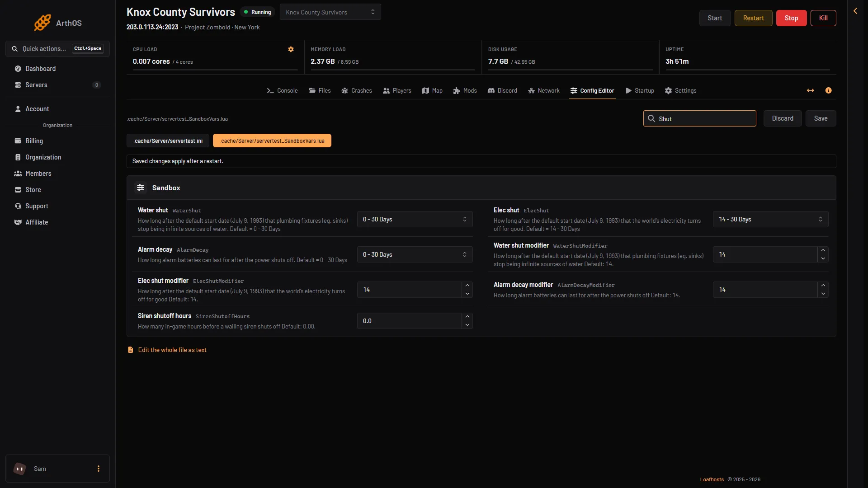Open the orange info icon
The height and width of the screenshot is (488, 868).
[x=828, y=91]
